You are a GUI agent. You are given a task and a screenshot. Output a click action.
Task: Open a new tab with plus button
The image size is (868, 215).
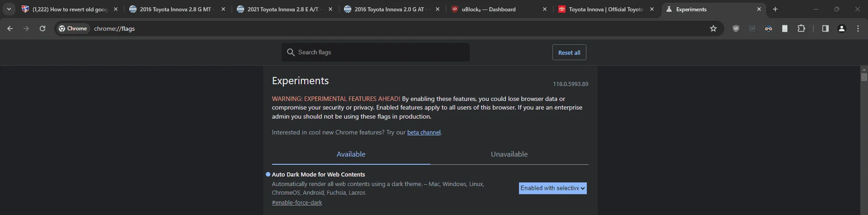775,9
